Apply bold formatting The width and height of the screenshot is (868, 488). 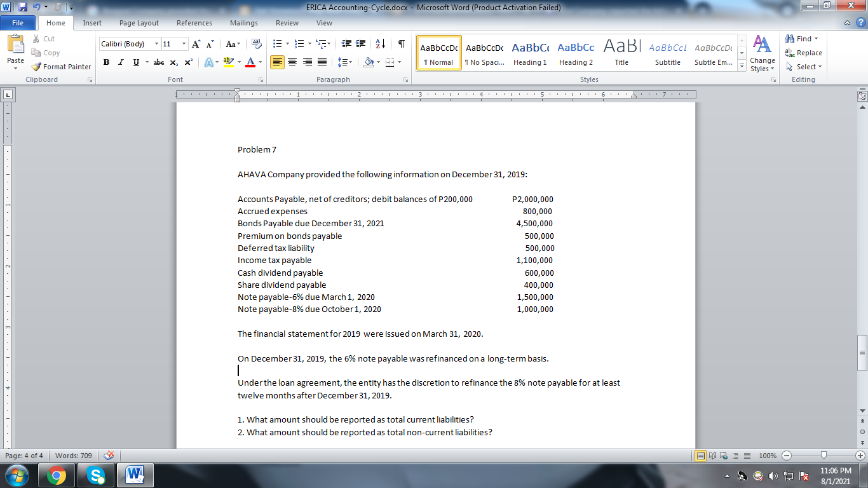[x=106, y=62]
